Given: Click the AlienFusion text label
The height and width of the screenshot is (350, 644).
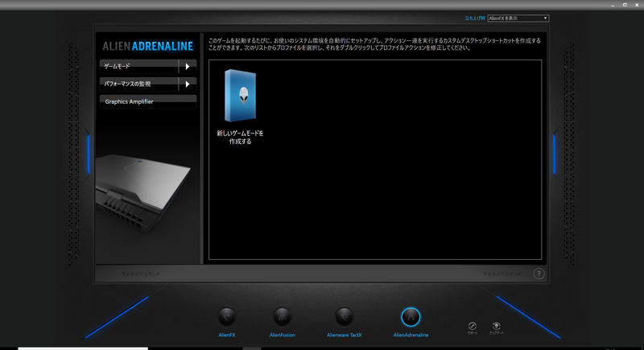Looking at the screenshot, I should (283, 336).
